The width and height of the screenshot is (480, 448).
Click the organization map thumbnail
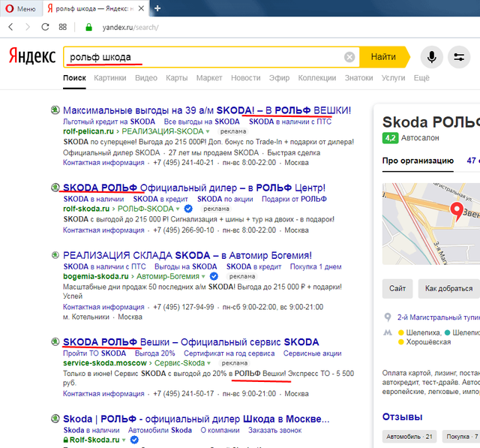pos(431,224)
